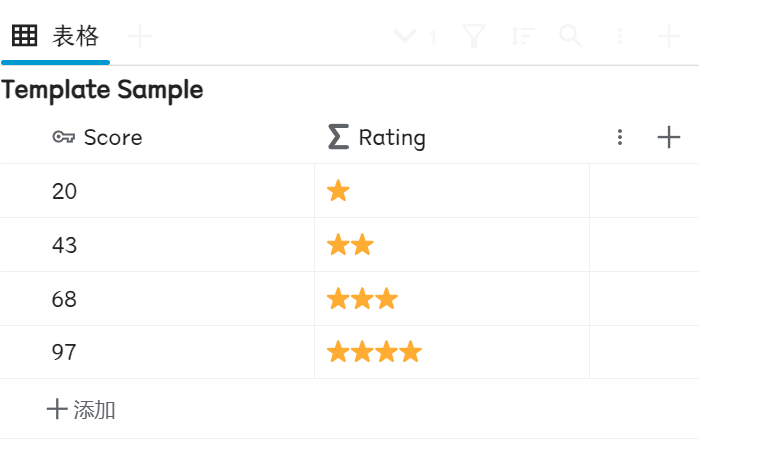
Task: Open the top toolbar more options menu
Action: point(620,37)
